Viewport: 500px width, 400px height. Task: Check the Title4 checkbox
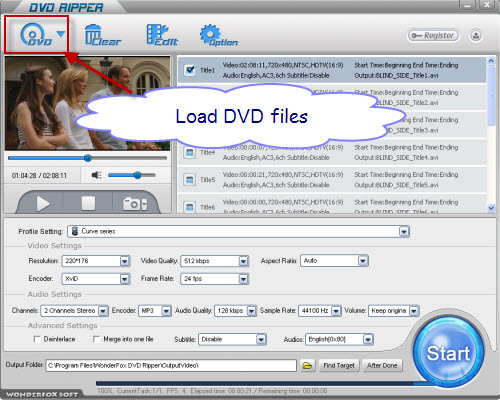coord(190,153)
